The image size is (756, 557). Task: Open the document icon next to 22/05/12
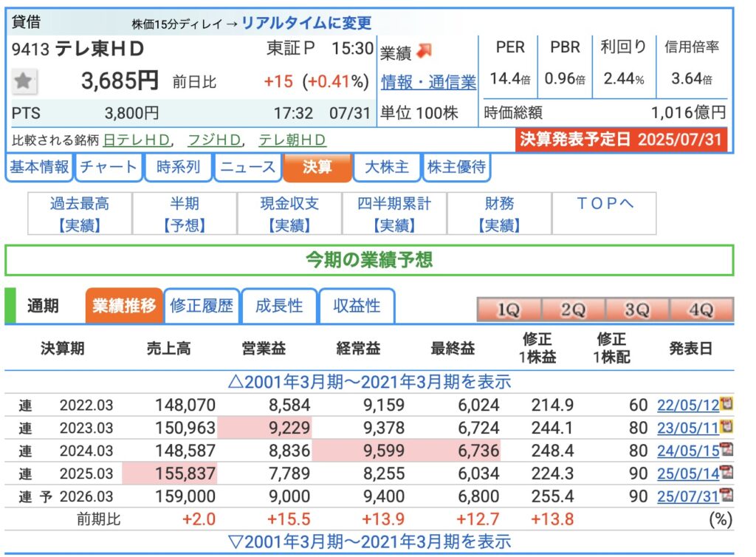tap(726, 403)
